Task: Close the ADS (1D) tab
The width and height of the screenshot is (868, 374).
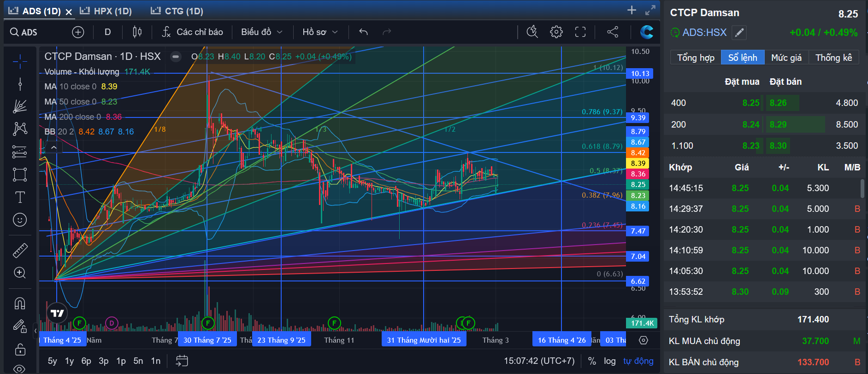Action: [x=69, y=12]
